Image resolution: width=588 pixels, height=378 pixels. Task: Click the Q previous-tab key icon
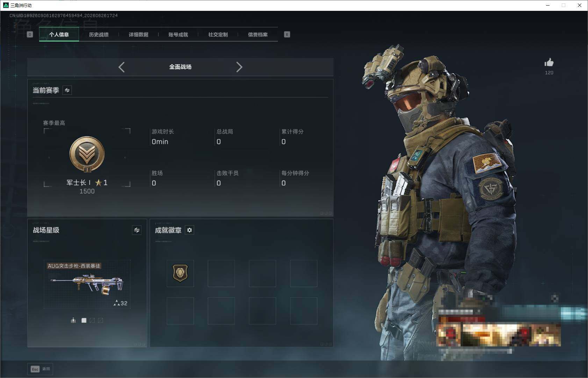(30, 34)
